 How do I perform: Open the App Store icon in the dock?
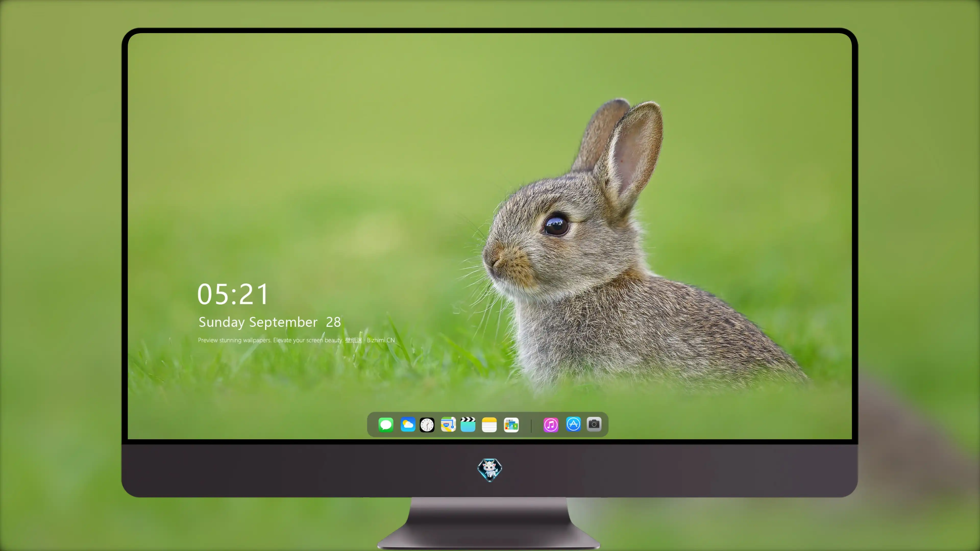[573, 424]
